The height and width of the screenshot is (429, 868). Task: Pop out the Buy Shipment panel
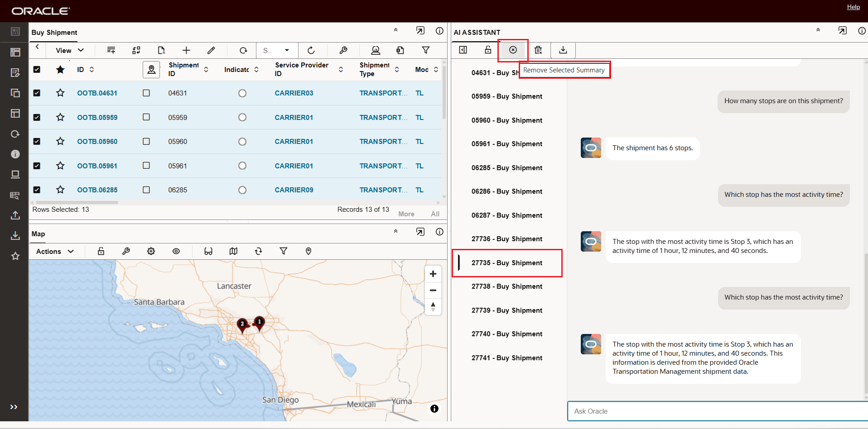coord(420,31)
